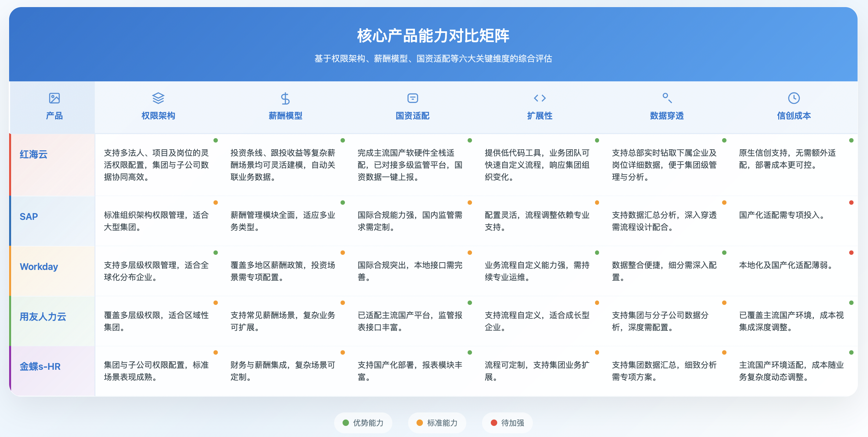Click orange status dot in Workday 薪酬模型 cell
Viewport: 868px width, 437px height.
[x=343, y=252]
